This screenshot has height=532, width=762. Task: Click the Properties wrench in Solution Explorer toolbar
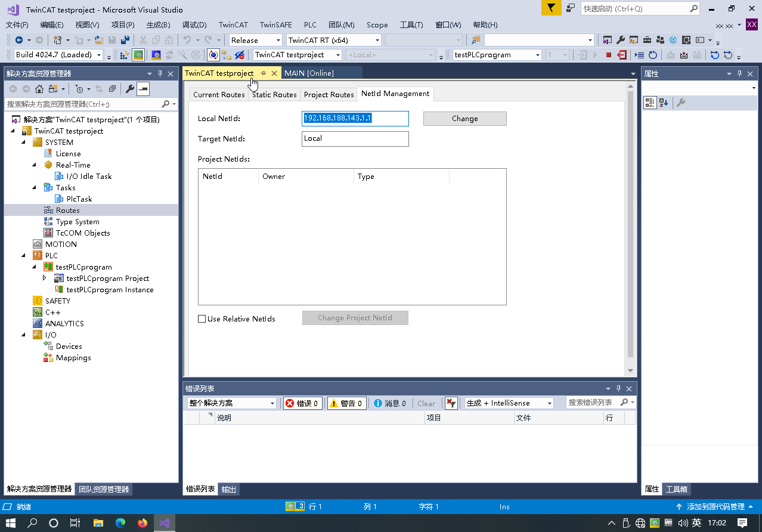pos(130,89)
